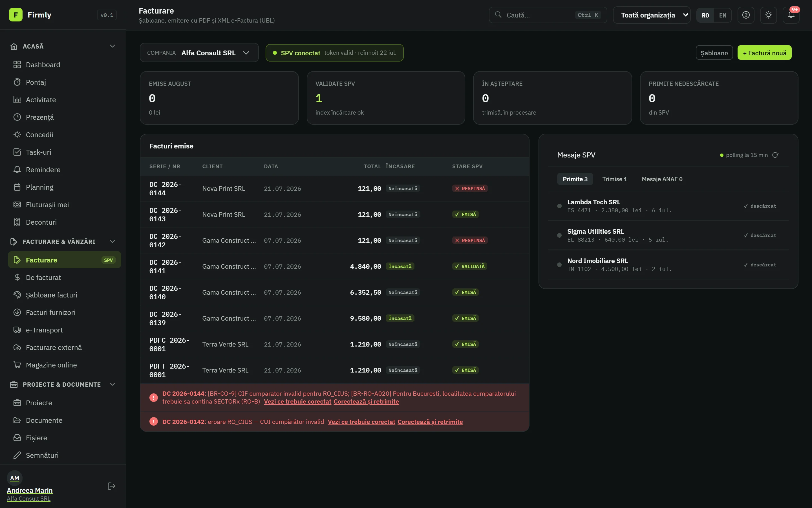This screenshot has height=508, width=812.
Task: Open Șabloane facturi via its palette icon
Action: click(17, 295)
